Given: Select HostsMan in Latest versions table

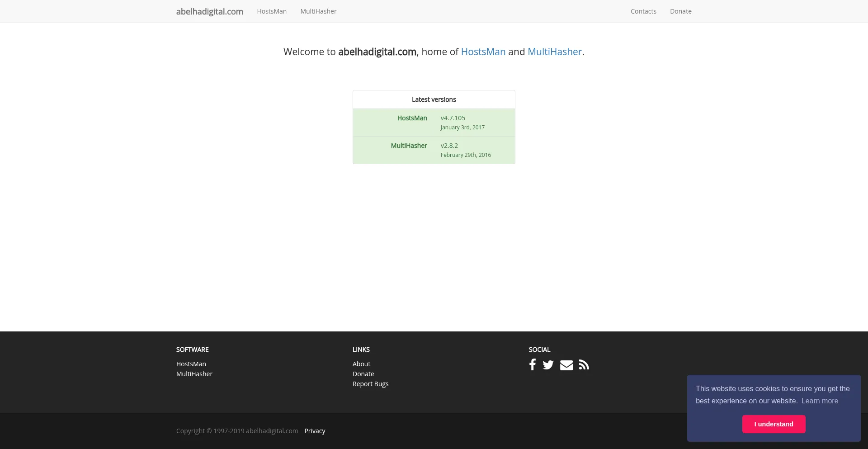Looking at the screenshot, I should click(412, 118).
